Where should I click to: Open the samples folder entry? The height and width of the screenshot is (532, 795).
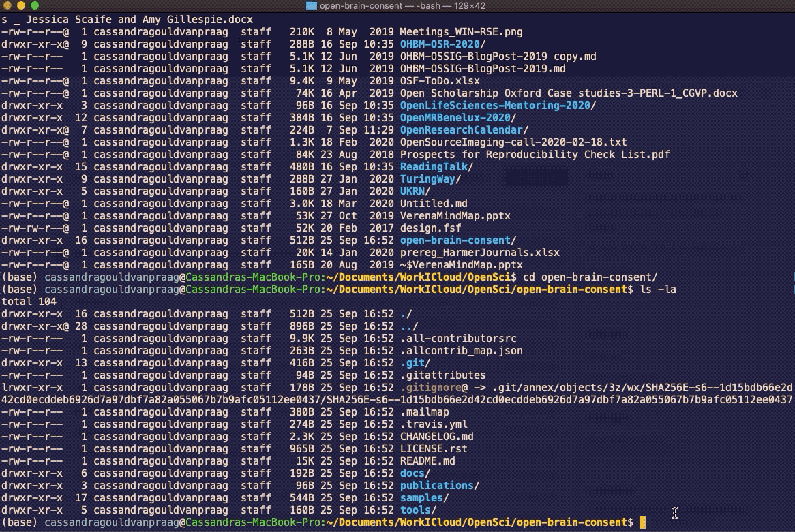pyautogui.click(x=421, y=497)
